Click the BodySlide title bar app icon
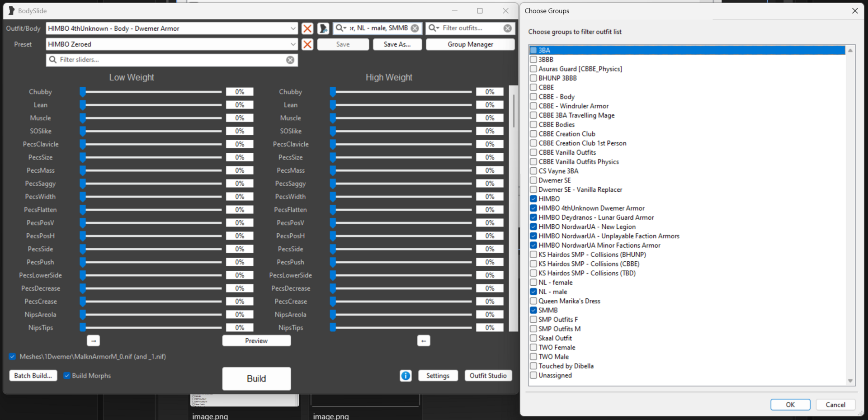The width and height of the screenshot is (868, 420). (x=11, y=11)
